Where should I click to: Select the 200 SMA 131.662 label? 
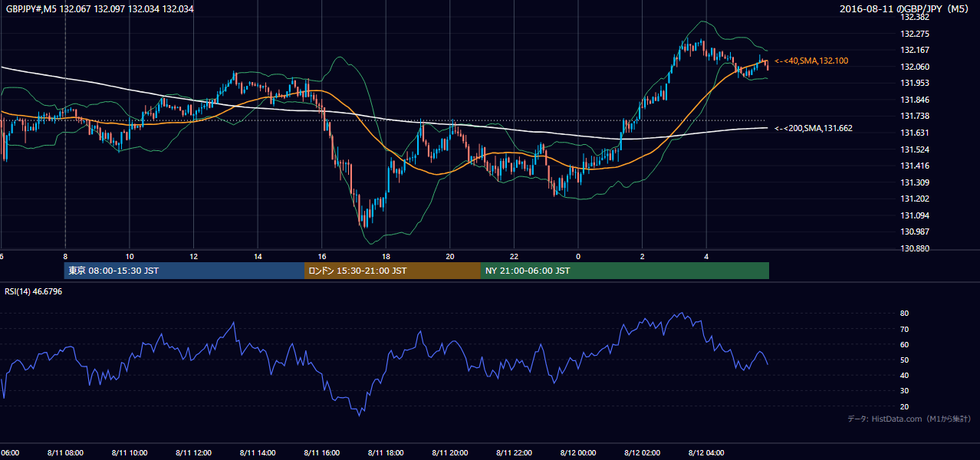(x=814, y=128)
